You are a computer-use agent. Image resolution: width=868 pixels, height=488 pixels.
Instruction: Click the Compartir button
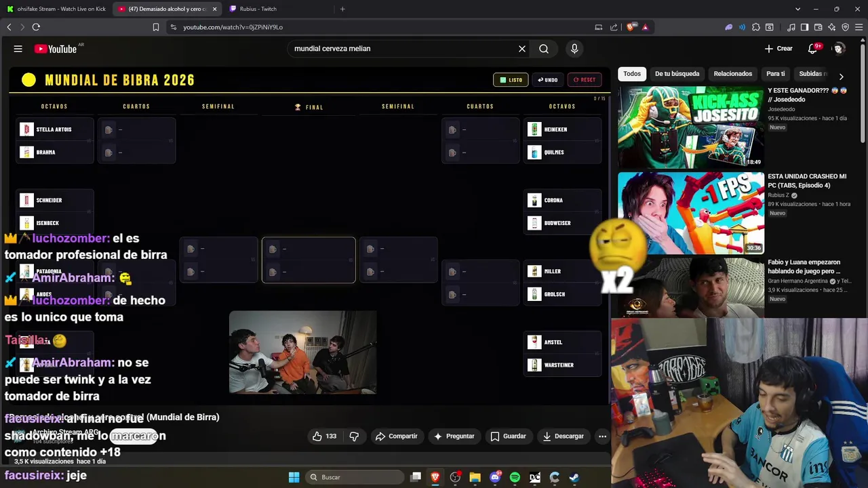[397, 436]
